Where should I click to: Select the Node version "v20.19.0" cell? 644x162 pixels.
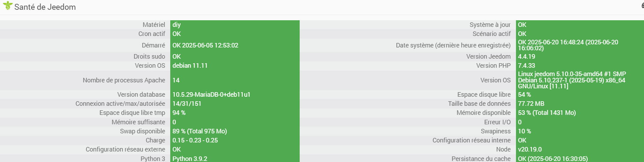[530, 149]
